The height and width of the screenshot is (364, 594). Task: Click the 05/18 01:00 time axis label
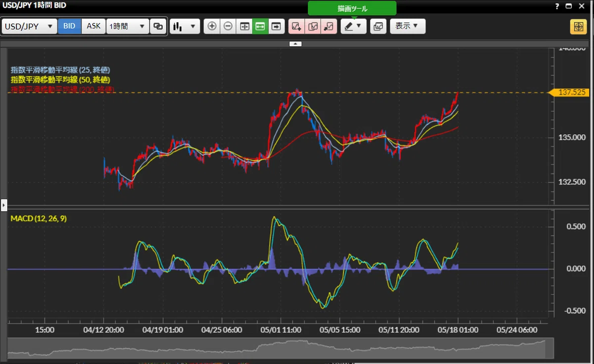pyautogui.click(x=457, y=329)
